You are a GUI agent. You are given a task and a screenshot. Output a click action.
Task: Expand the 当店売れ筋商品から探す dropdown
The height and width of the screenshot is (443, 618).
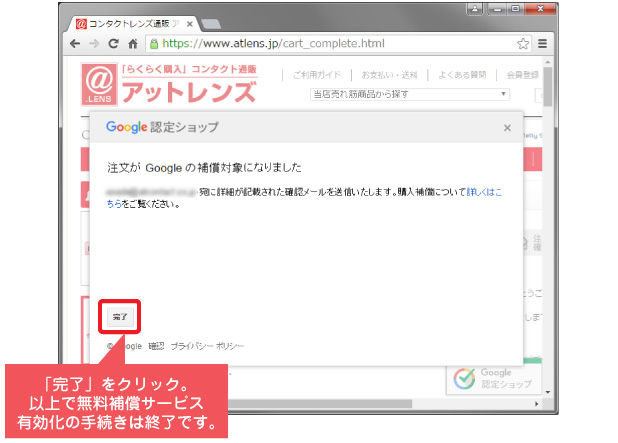click(410, 94)
